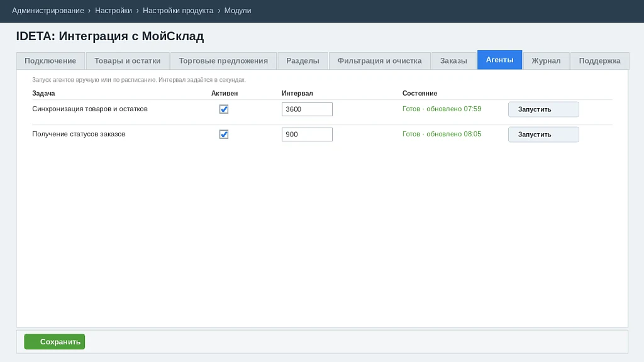Navigate to Настройки продукта breadcrumb
This screenshot has width=644, height=362.
[178, 11]
